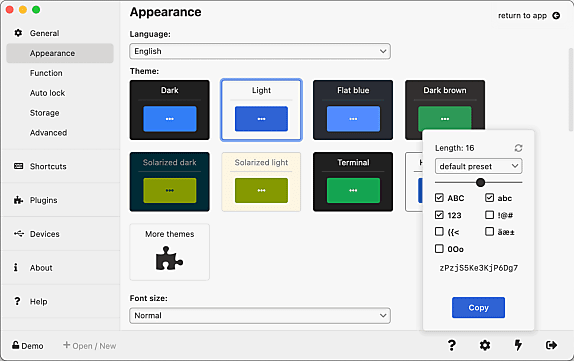
Task: Select the Solarized dark theme thumbnail
Action: point(169,182)
